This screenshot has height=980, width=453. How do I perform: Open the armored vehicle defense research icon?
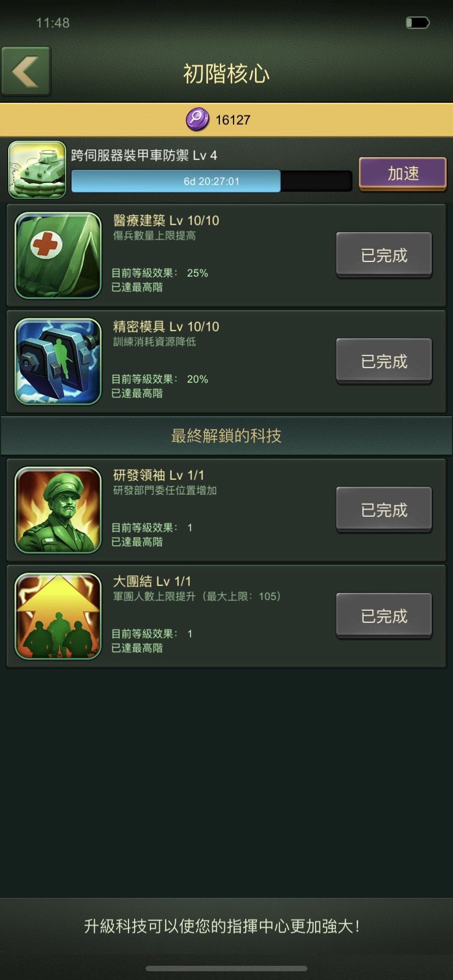(x=37, y=170)
